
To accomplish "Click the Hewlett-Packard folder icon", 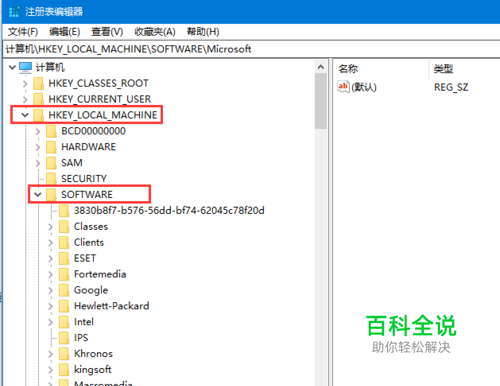I will click(x=64, y=306).
